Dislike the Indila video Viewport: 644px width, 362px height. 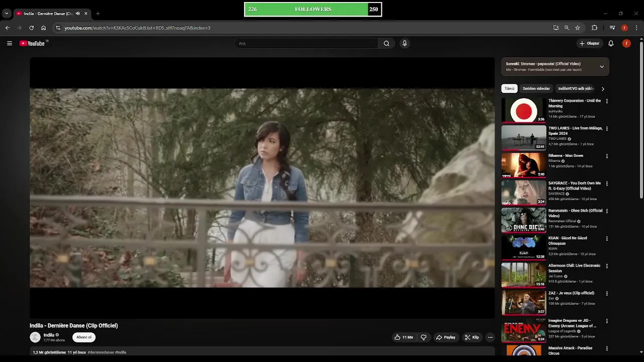[424, 337]
